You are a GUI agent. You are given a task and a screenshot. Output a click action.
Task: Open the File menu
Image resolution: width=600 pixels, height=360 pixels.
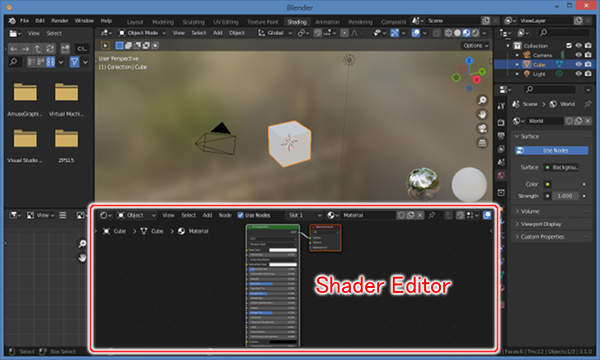tap(24, 21)
